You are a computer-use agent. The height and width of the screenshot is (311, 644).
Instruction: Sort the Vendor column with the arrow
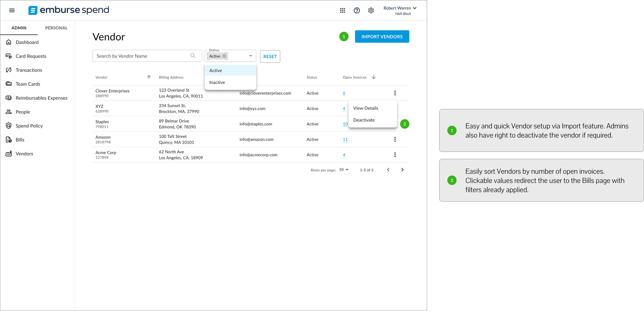(x=149, y=77)
